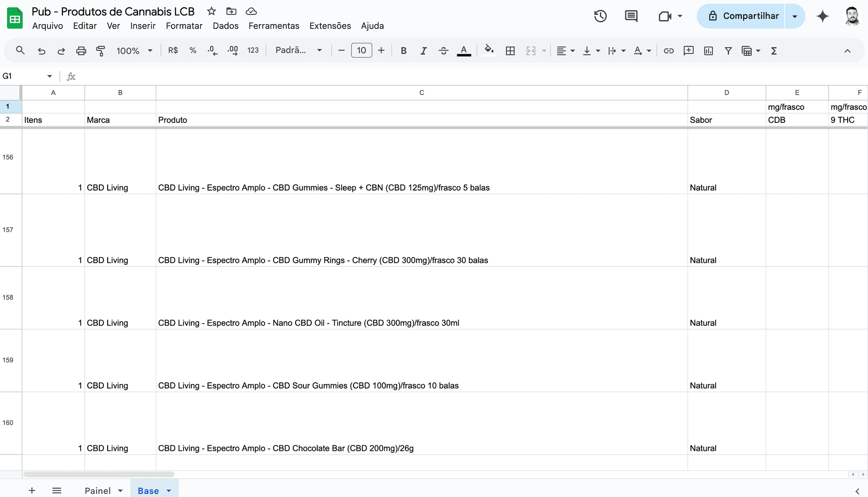This screenshot has width=868, height=497.
Task: Open comments history icon
Action: [x=631, y=16]
